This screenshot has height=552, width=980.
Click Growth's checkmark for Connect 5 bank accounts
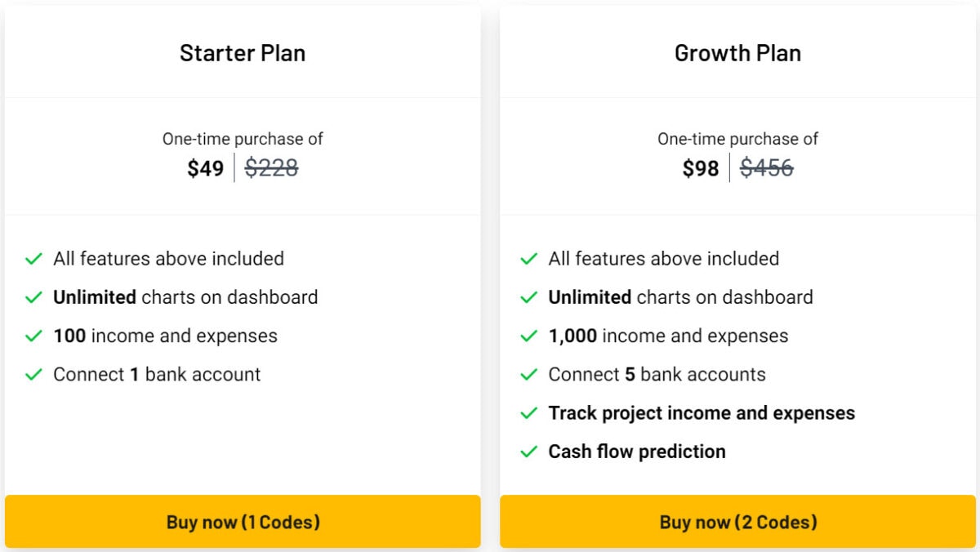528,374
